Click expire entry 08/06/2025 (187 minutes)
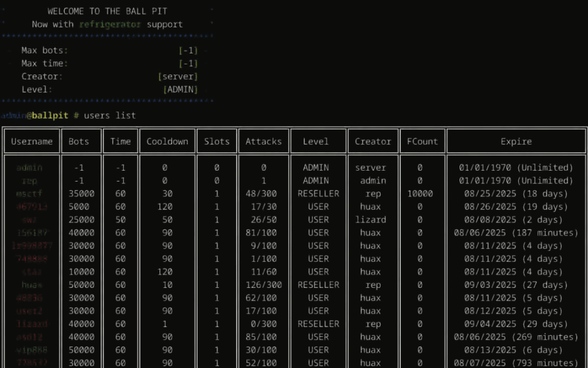588x368 pixels. point(516,233)
